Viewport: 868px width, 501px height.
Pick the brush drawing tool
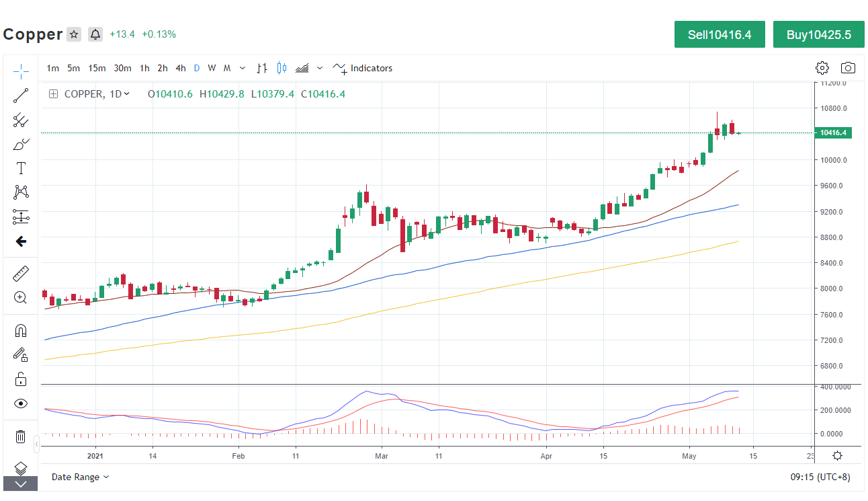click(21, 145)
